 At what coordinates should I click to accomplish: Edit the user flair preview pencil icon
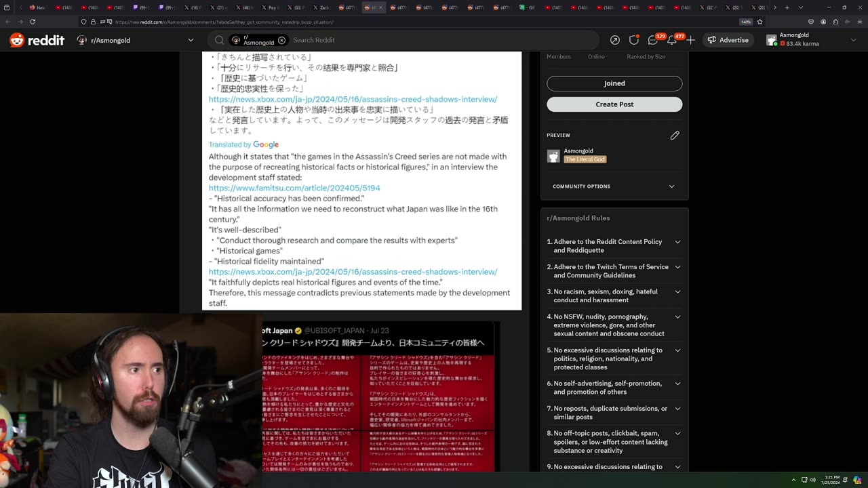(675, 136)
